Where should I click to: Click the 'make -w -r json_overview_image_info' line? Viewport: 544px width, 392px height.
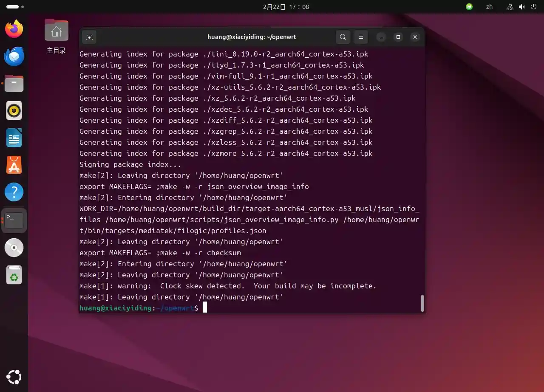(194, 186)
